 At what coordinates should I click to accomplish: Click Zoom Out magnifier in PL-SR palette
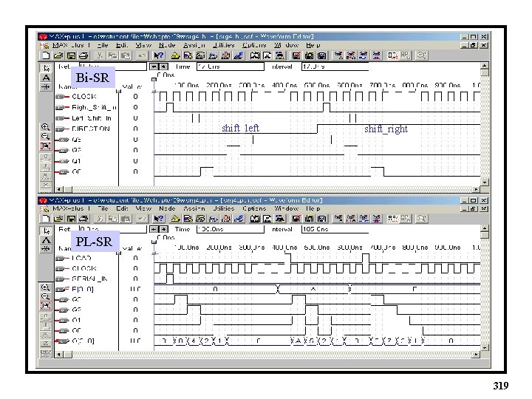pos(46,296)
